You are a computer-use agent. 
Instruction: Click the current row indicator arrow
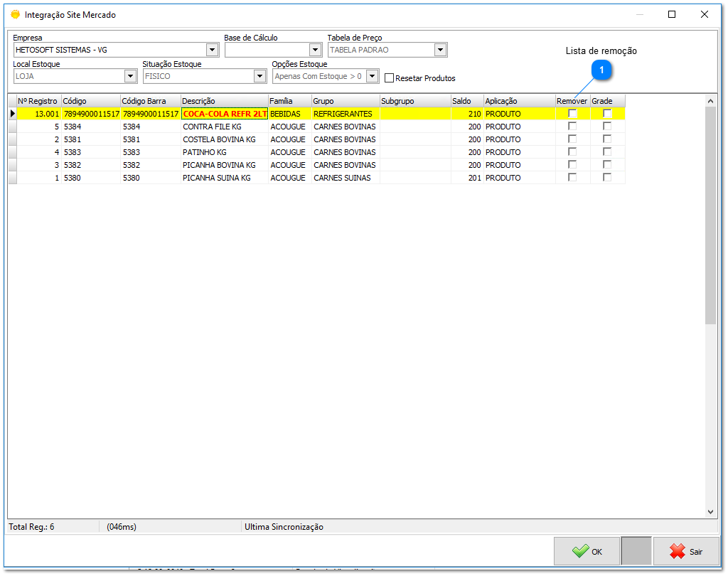[12, 114]
